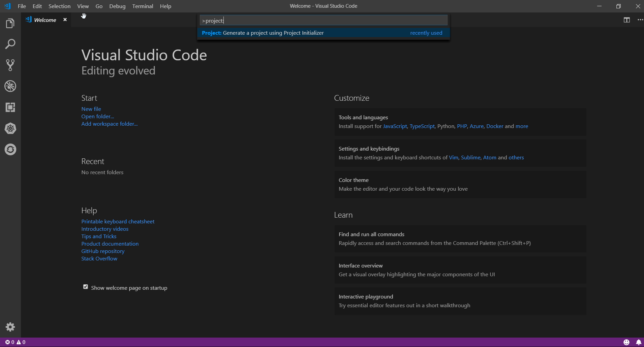This screenshot has height=347, width=644.
Task: Open the Terminal menu
Action: click(x=143, y=6)
